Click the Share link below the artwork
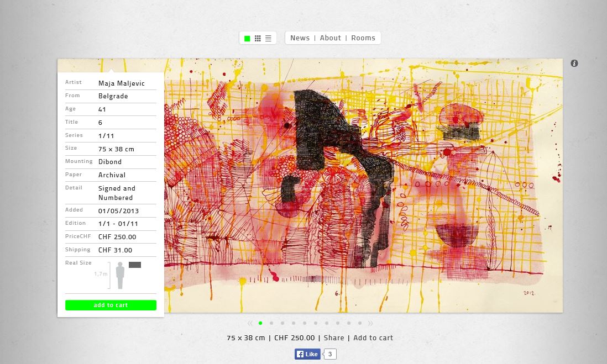Screen dimensions: 607x364 point(334,337)
